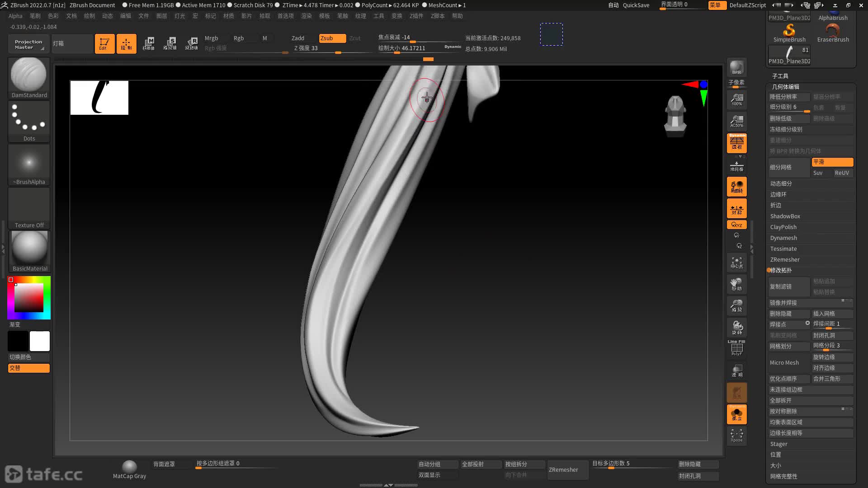Screen dimensions: 868x488
Task: Toggle the Mrgb channel button
Action: (211, 38)
